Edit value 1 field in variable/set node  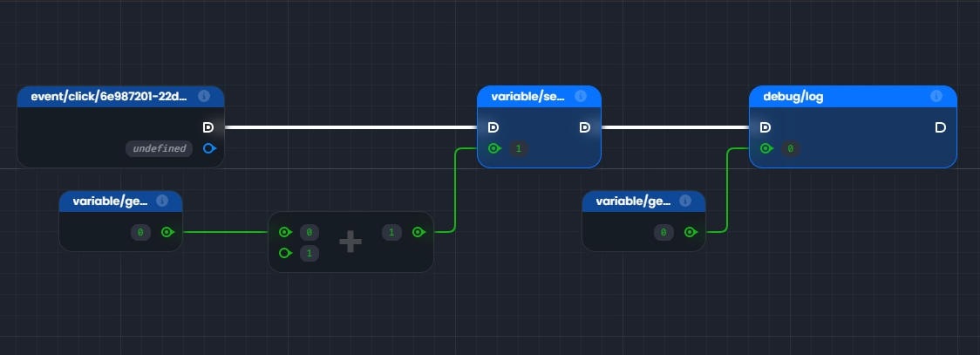click(x=519, y=149)
